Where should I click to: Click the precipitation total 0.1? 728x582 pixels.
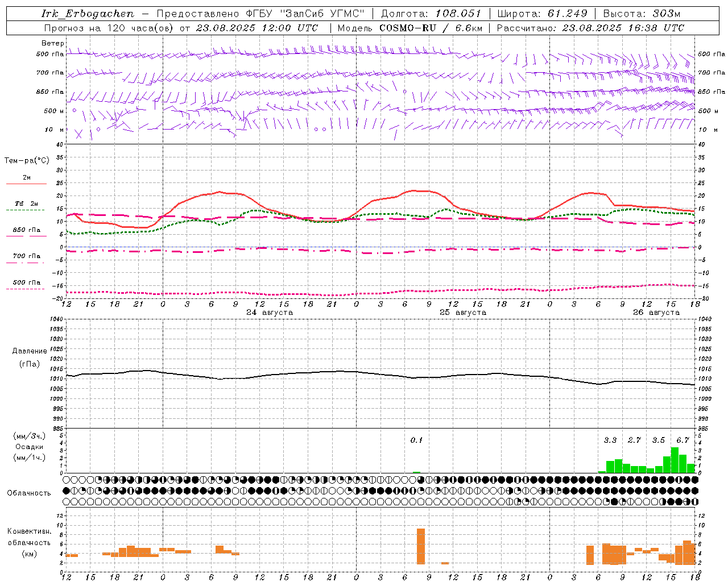(x=416, y=440)
